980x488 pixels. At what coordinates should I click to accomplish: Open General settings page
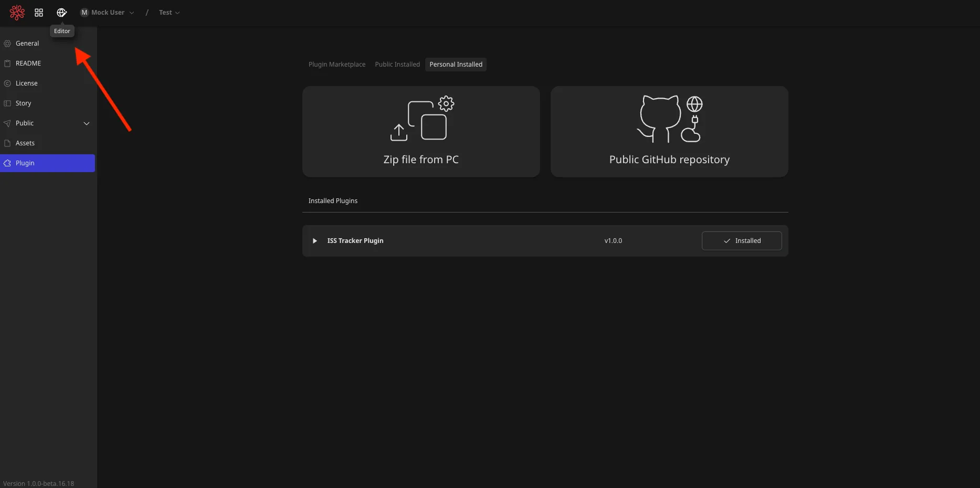point(48,44)
